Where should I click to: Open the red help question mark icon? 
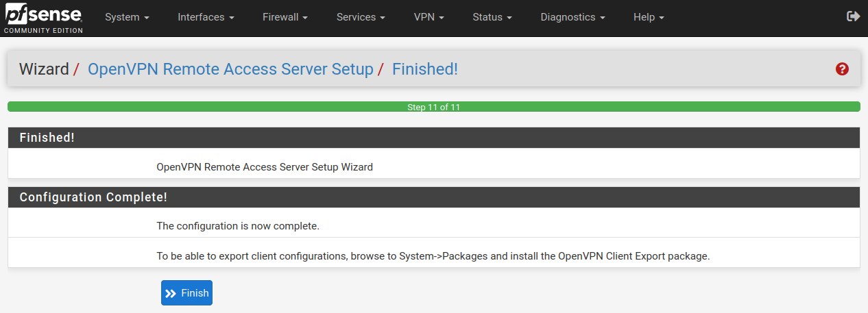point(843,69)
